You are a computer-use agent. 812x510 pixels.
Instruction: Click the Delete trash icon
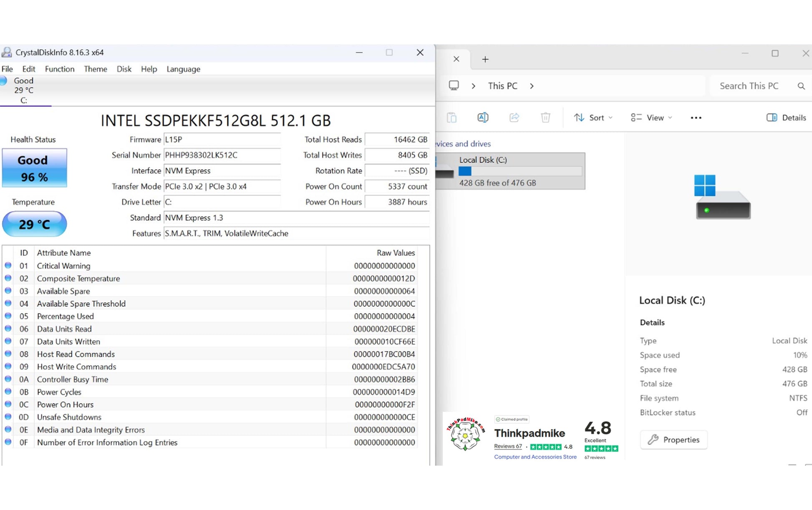(x=545, y=118)
